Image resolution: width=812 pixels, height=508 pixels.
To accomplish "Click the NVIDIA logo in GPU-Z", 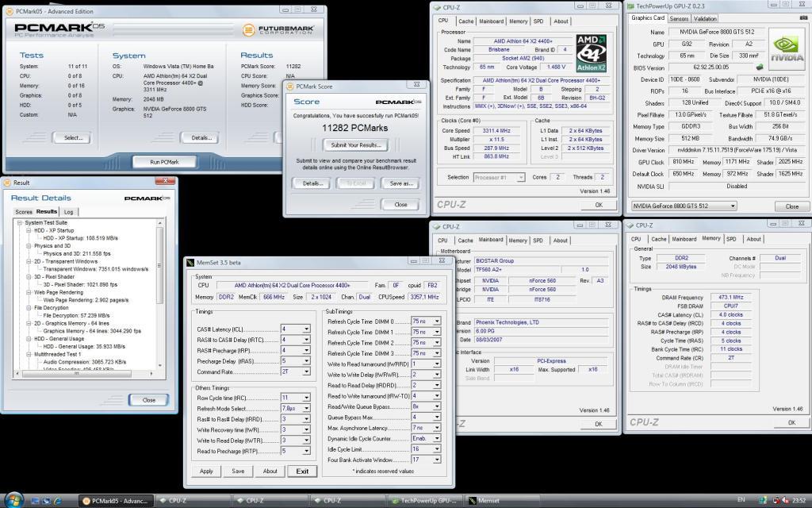I will pyautogui.click(x=787, y=48).
